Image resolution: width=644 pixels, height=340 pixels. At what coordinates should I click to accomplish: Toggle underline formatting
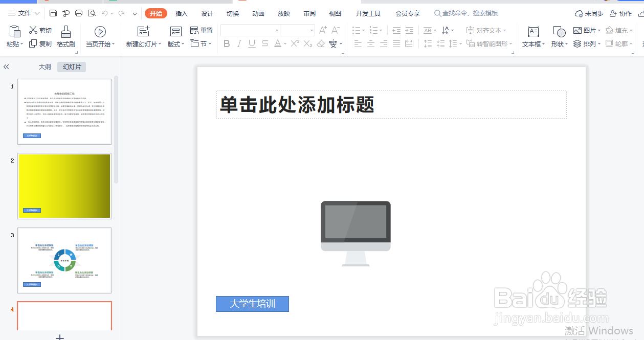[x=251, y=44]
